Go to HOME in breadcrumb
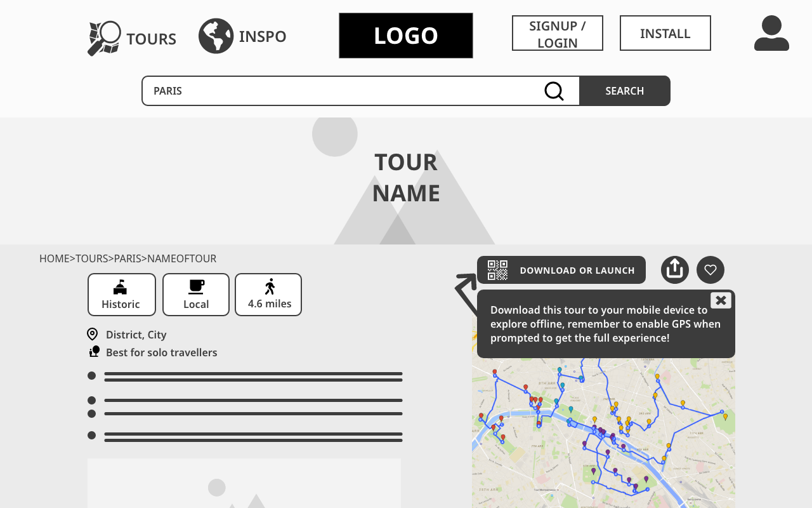Viewport: 812px width, 508px height. point(54,258)
